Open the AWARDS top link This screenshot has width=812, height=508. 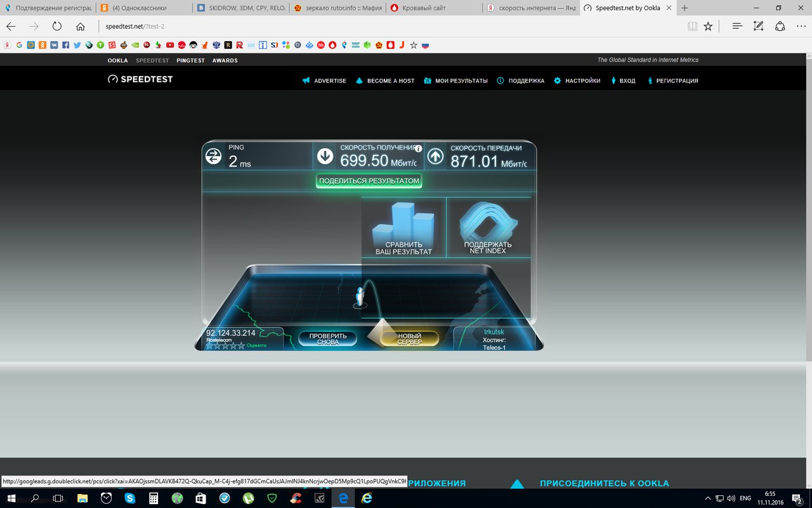coord(225,60)
